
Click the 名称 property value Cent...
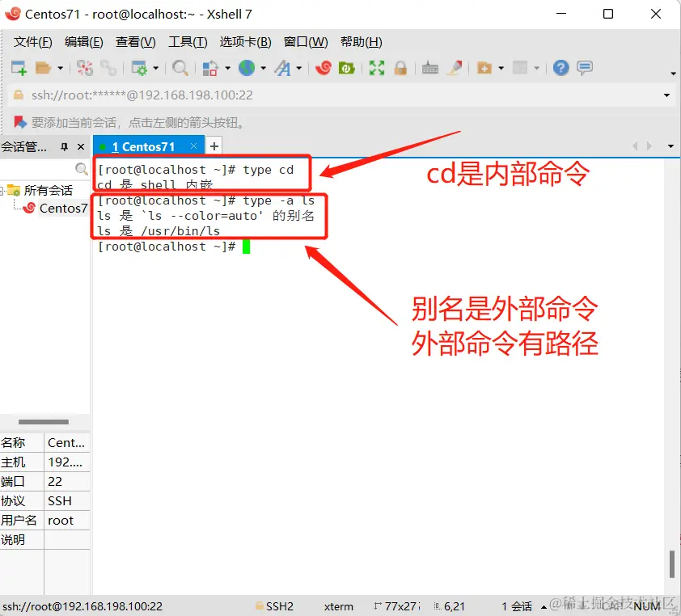[66, 443]
